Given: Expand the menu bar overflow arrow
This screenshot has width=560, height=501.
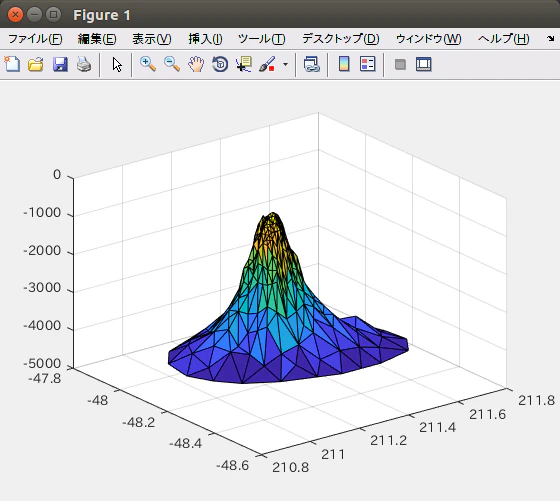Looking at the screenshot, I should pyautogui.click(x=550, y=39).
